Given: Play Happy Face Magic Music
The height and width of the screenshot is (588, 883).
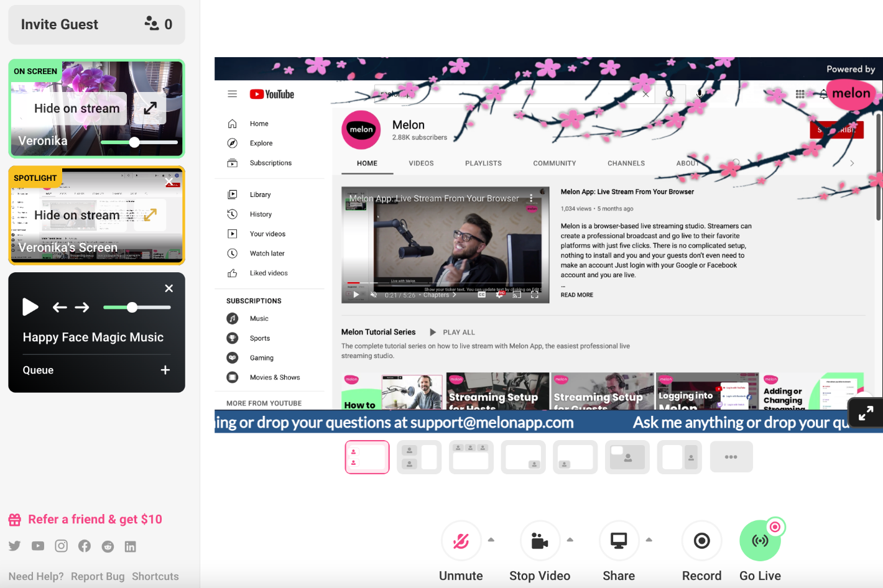Looking at the screenshot, I should point(30,307).
